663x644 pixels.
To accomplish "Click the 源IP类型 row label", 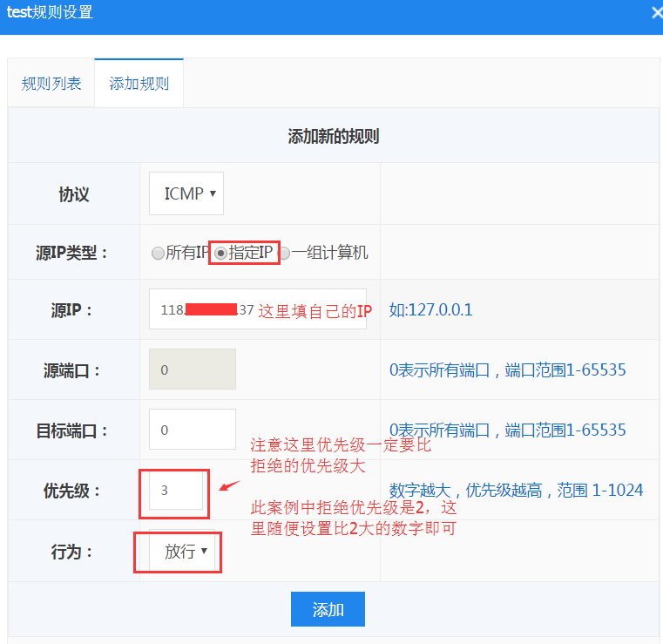I will [73, 254].
